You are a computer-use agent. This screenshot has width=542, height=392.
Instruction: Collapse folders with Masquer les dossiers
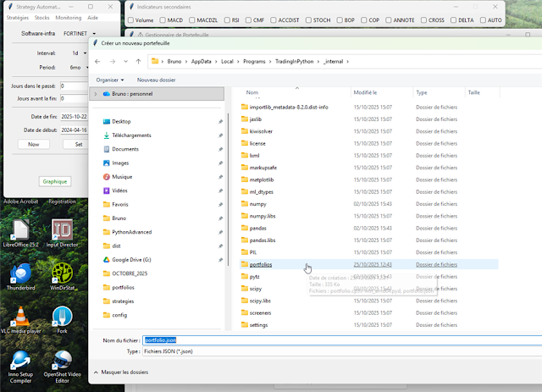(124, 372)
